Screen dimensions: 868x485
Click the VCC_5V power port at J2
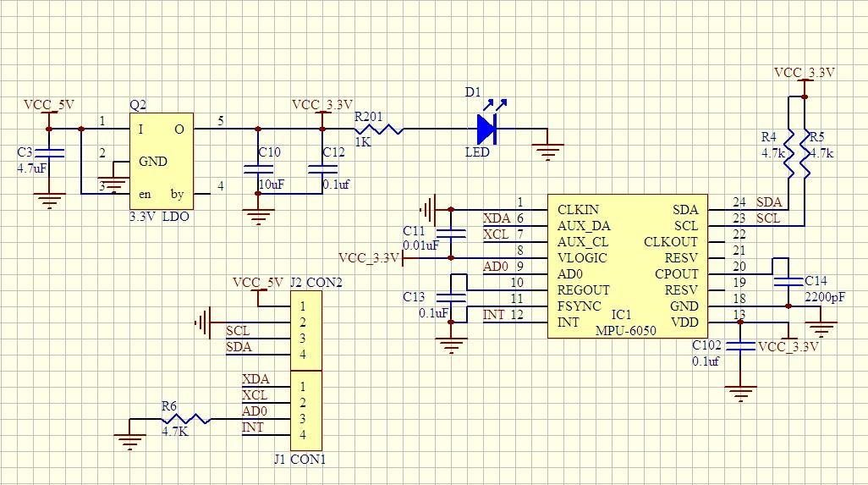point(258,283)
